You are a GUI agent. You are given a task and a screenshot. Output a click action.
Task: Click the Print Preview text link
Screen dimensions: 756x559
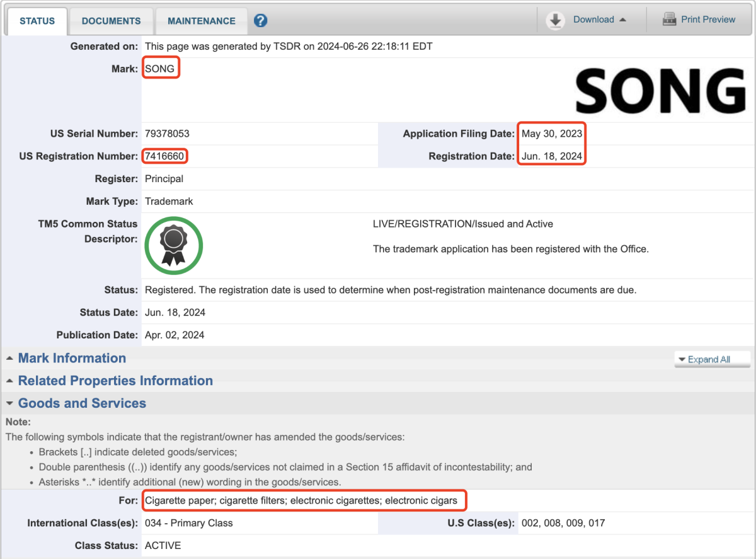pos(708,20)
